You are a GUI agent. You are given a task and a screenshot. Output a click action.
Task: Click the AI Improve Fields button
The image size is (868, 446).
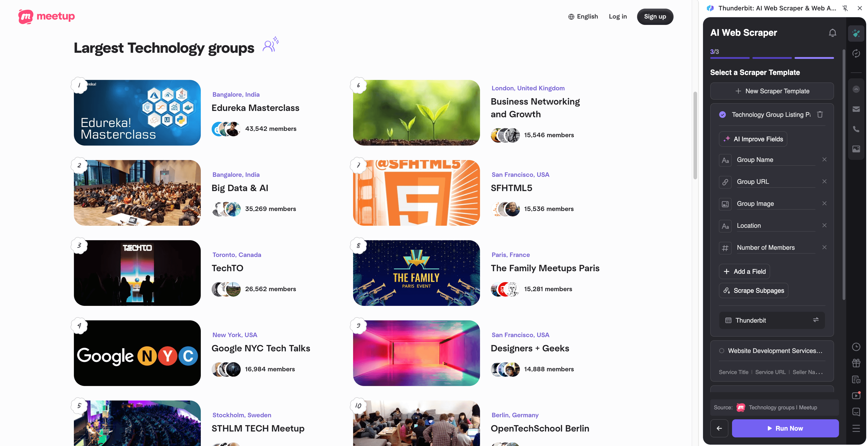753,139
